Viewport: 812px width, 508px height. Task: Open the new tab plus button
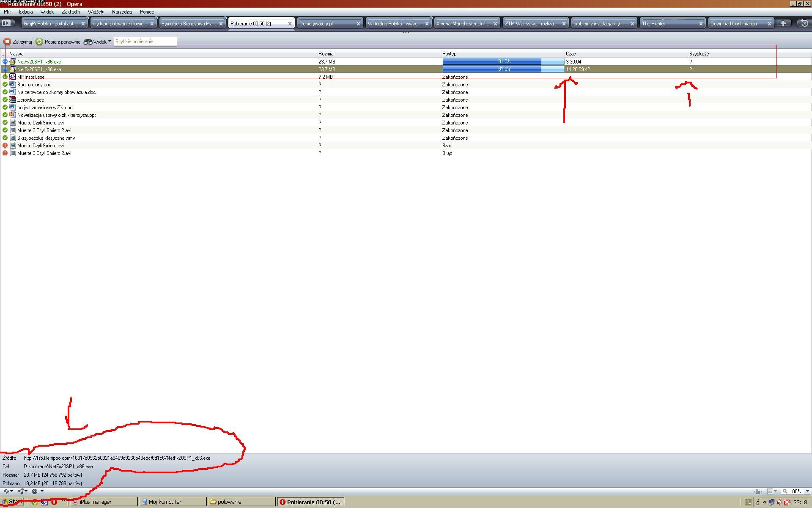(783, 24)
